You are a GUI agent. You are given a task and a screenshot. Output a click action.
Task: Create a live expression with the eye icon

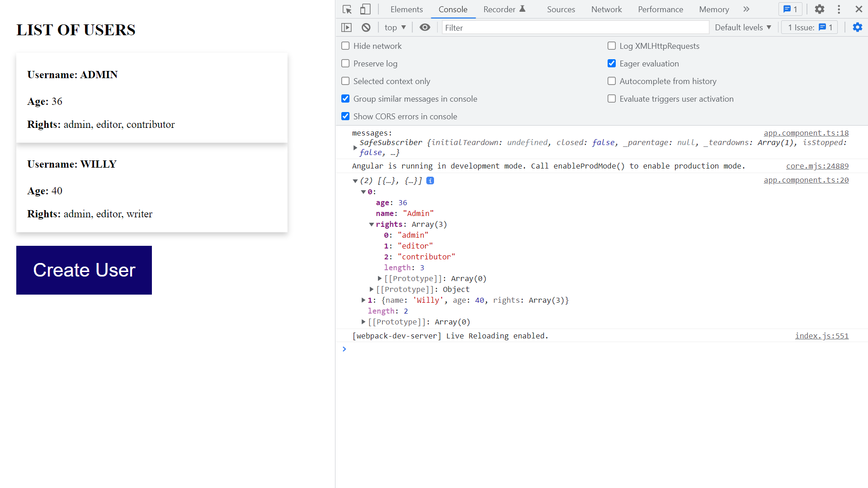[425, 28]
